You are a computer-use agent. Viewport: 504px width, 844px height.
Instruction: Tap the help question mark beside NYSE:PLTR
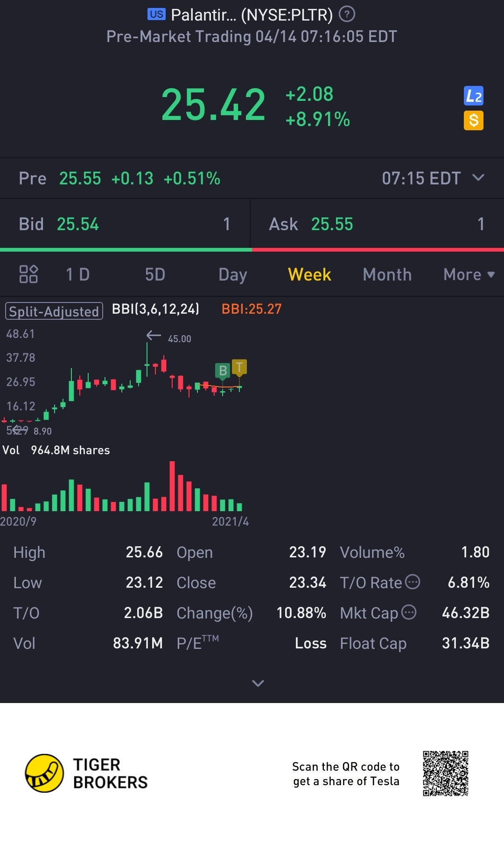[347, 14]
